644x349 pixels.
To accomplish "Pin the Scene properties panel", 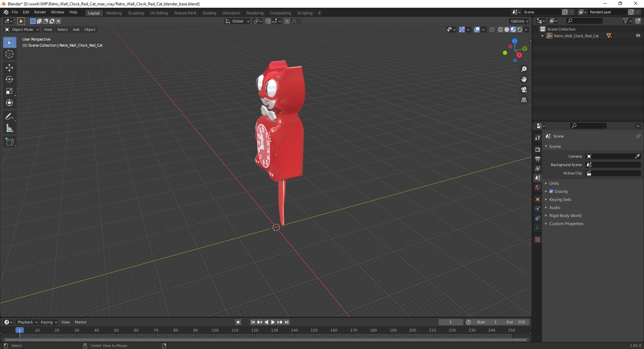I will tap(638, 136).
